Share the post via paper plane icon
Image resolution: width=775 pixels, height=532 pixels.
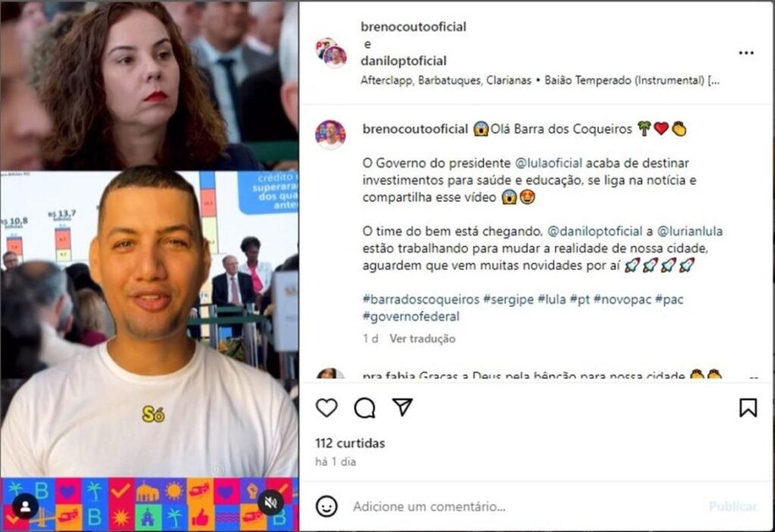point(403,407)
